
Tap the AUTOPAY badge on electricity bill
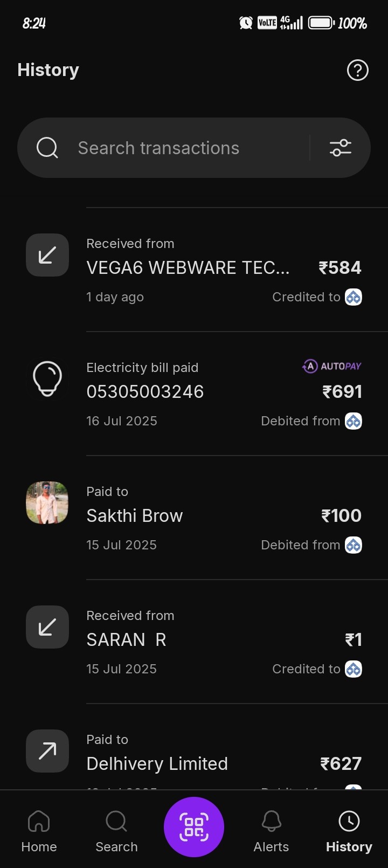[331, 367]
